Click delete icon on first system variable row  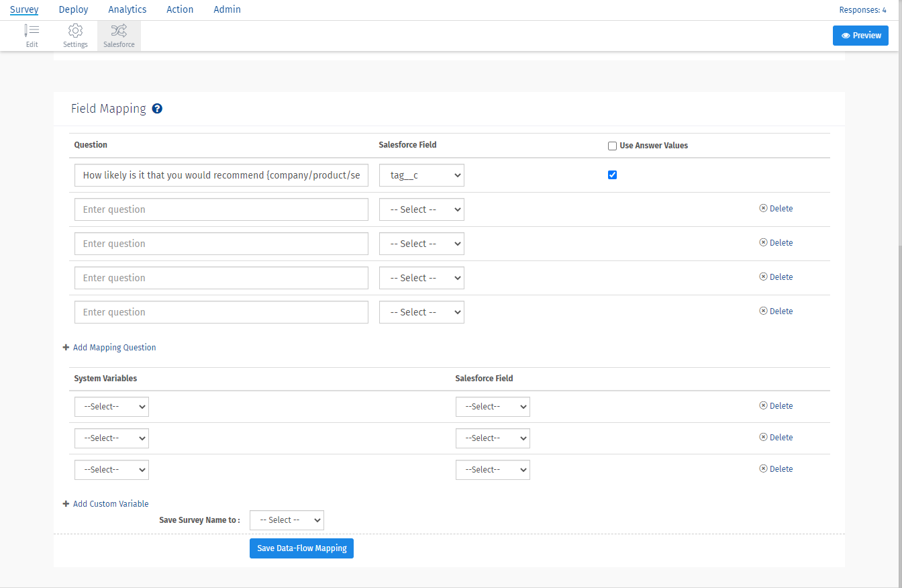coord(763,405)
